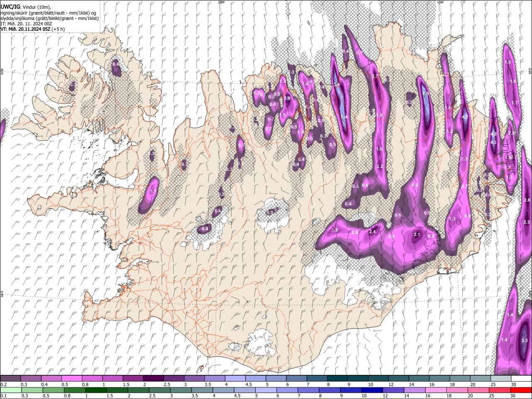Click the pale green 0.1 legend swatch
This screenshot has height=399, width=532.
coord(11,390)
